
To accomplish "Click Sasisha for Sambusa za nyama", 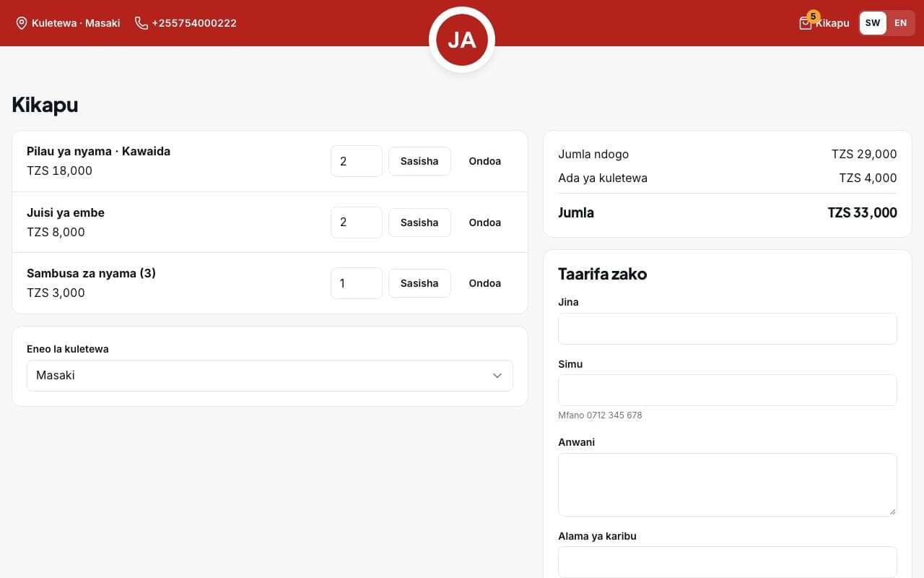I will [x=419, y=283].
